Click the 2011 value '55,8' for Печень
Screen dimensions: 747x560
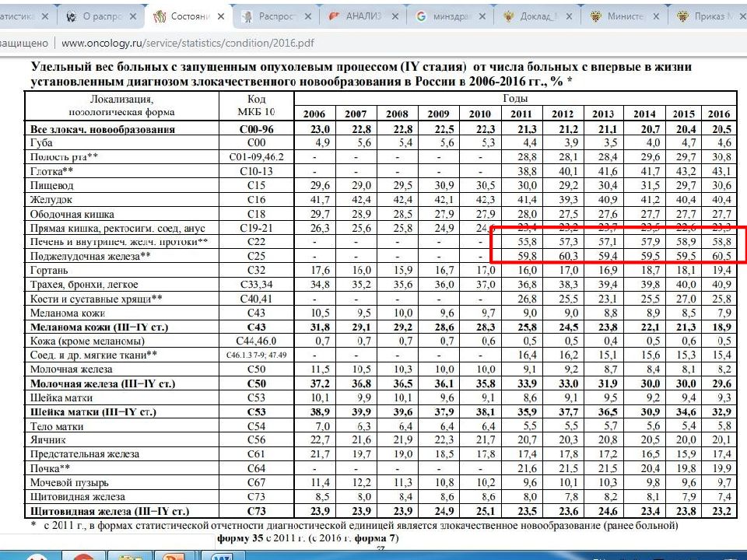point(527,242)
